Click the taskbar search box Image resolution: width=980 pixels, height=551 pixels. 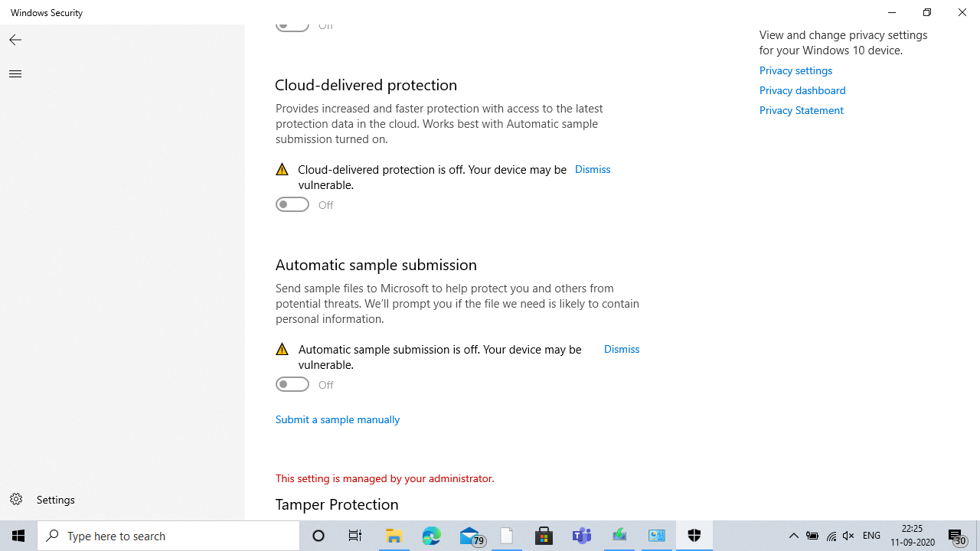[168, 536]
